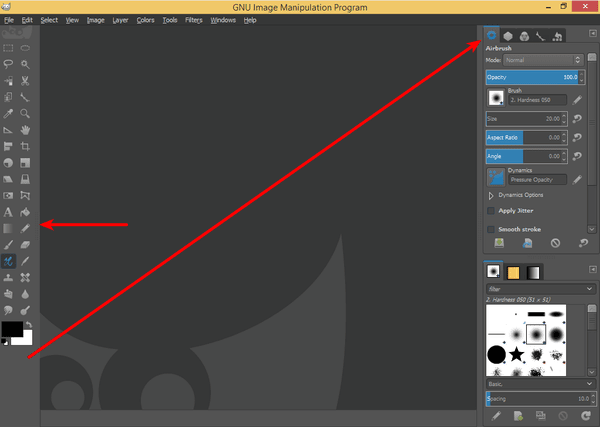Create a new brush

(518, 416)
